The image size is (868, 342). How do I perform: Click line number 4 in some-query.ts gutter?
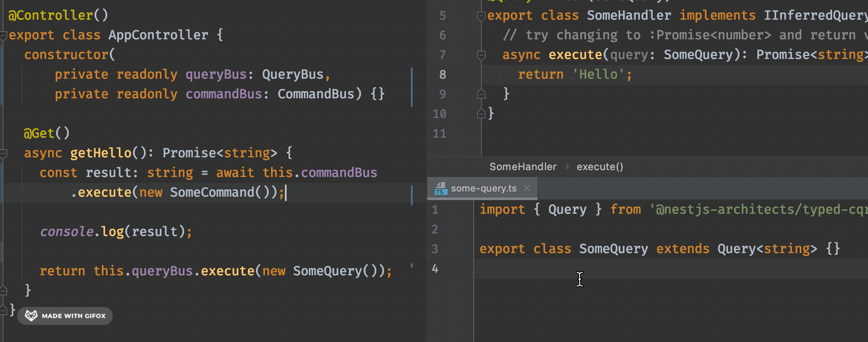[x=435, y=268]
